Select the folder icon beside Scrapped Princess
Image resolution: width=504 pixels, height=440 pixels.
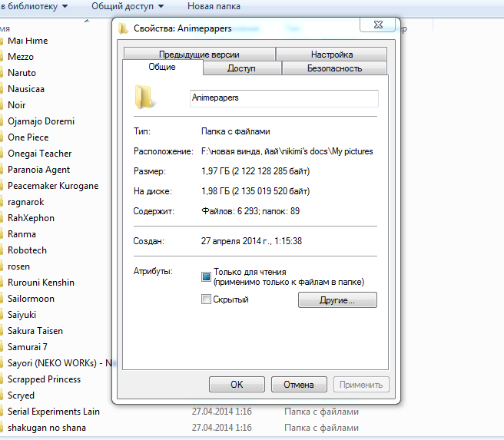[x=2, y=379]
